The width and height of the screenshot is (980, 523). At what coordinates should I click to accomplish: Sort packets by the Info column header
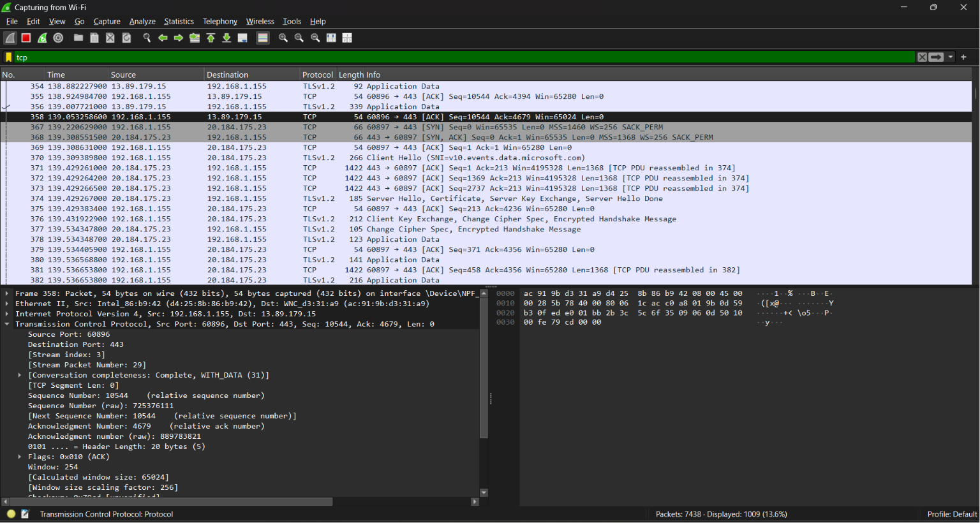coord(668,75)
